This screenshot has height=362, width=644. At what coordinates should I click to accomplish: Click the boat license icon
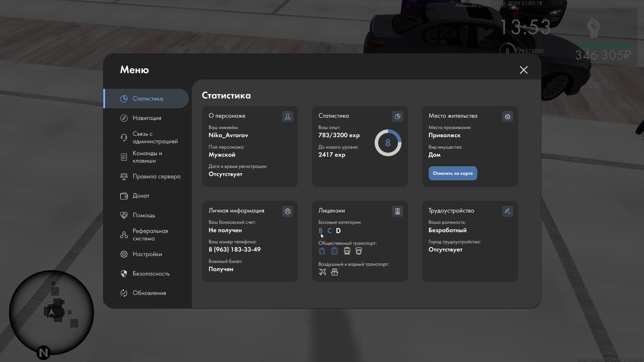tap(334, 272)
